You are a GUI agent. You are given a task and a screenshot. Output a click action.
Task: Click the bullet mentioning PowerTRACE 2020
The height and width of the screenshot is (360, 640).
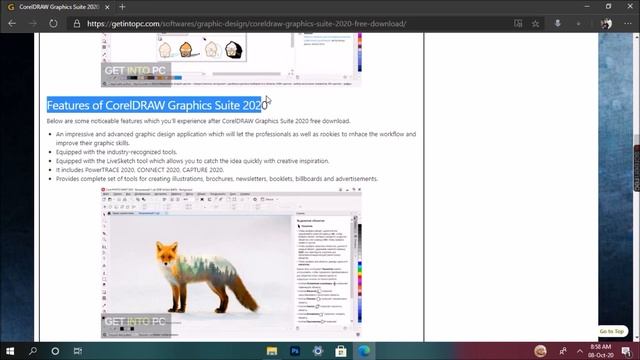coord(140,170)
